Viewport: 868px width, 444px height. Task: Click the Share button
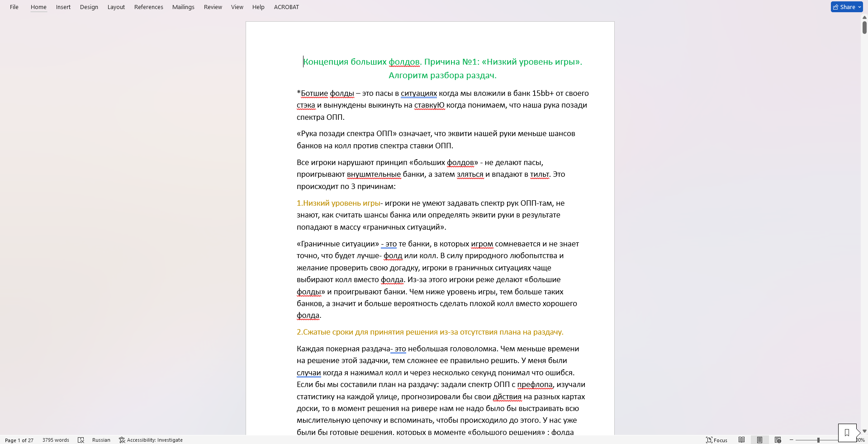point(844,7)
